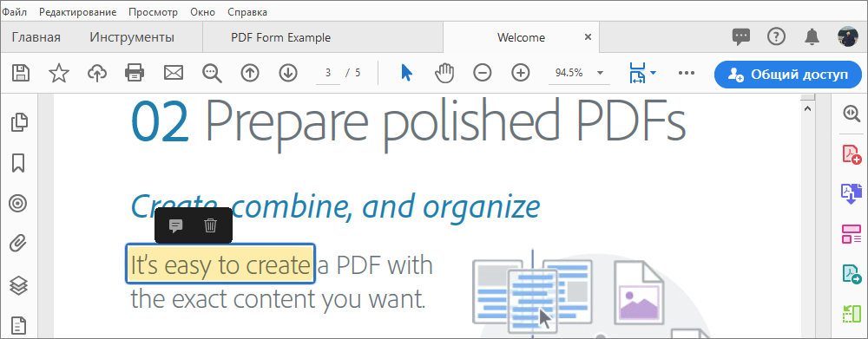View notifications bell icon
Screen dimensions: 868x339
coord(812,37)
